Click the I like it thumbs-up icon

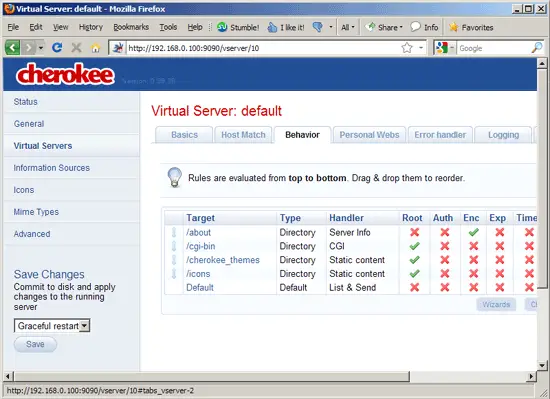272,27
